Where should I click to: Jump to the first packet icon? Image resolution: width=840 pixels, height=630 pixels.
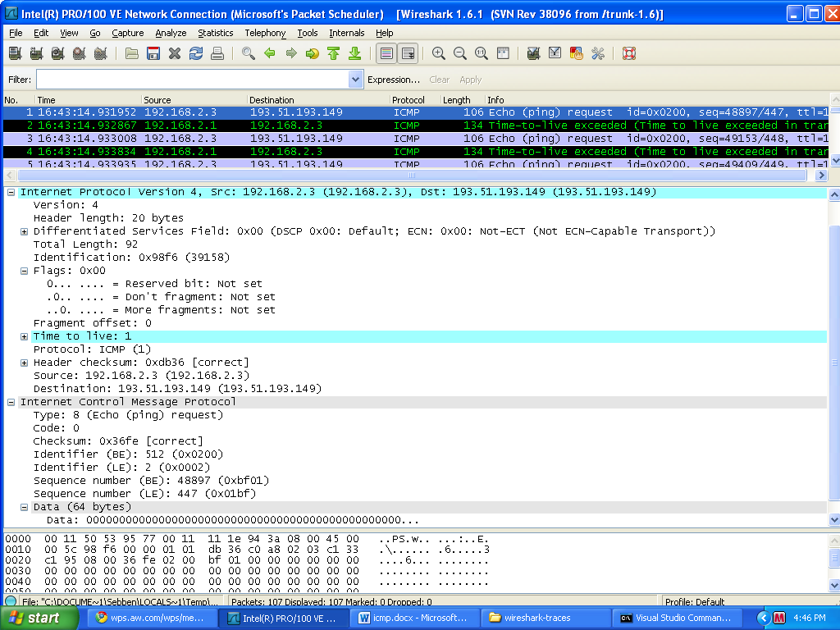pos(333,53)
